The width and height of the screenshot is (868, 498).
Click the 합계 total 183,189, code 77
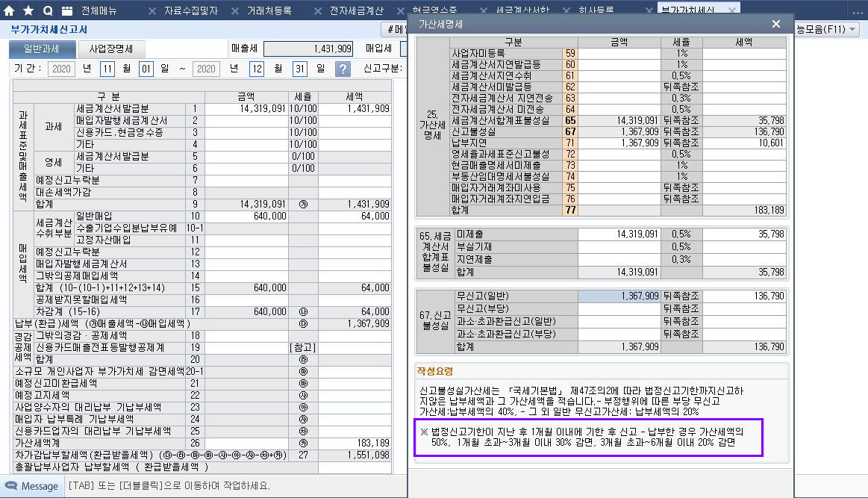pyautogui.click(x=744, y=210)
